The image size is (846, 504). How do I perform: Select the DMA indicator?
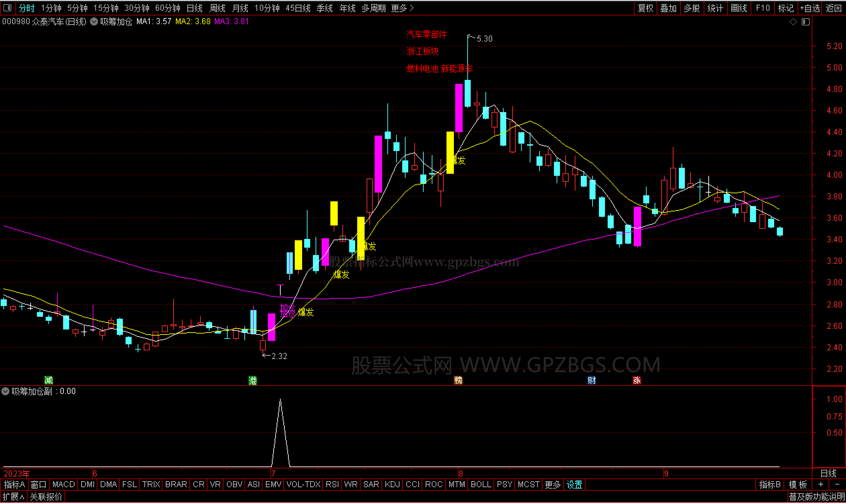[x=108, y=485]
